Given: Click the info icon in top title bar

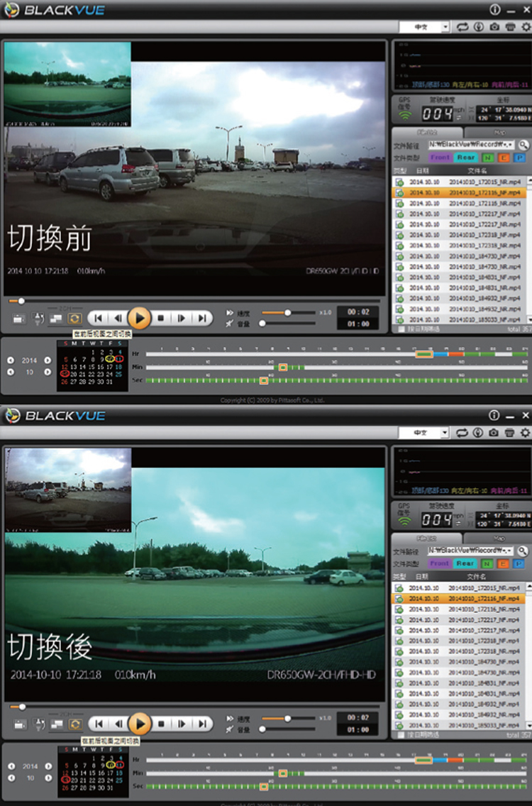Looking at the screenshot, I should (494, 10).
